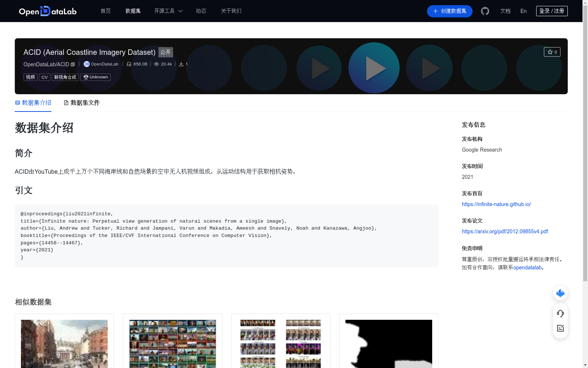Click the dataset size 858.0B icon
588x368 pixels.
129,64
